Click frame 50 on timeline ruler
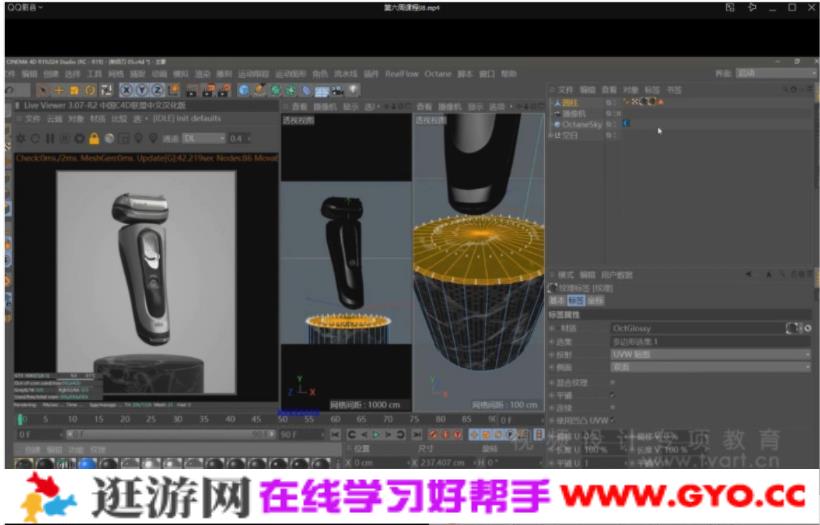This screenshot has width=820, height=525. pos(283,419)
